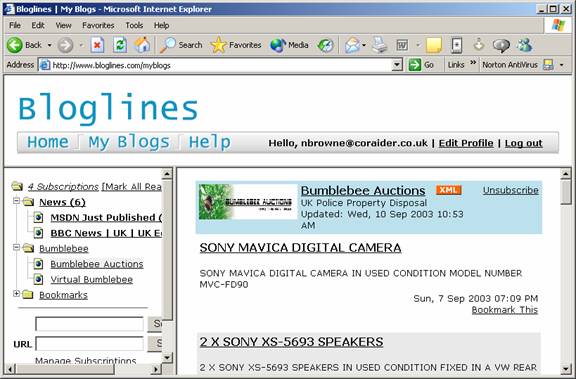
Task: Open the Bumblebee Auctions header title link
Action: 363,191
